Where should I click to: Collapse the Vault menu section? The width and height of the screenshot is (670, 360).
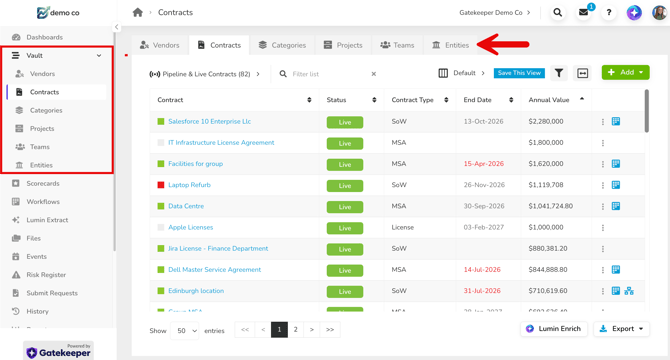pos(99,56)
